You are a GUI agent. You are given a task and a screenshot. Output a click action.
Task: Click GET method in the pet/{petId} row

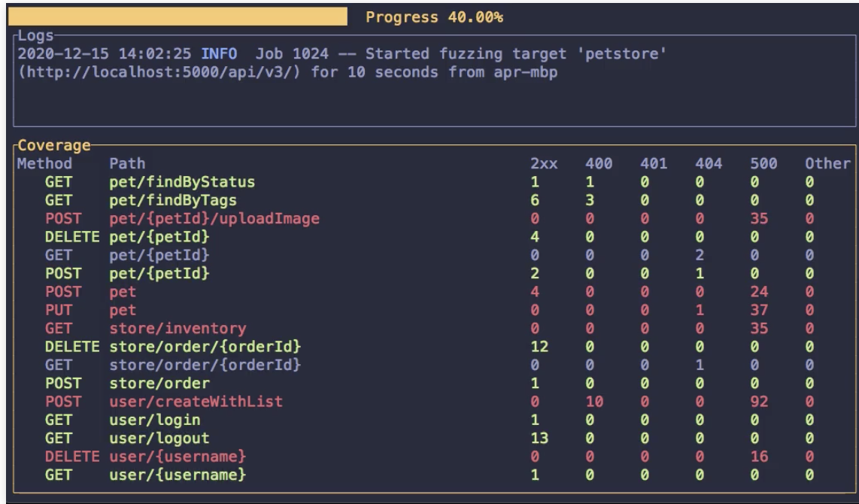(59, 255)
